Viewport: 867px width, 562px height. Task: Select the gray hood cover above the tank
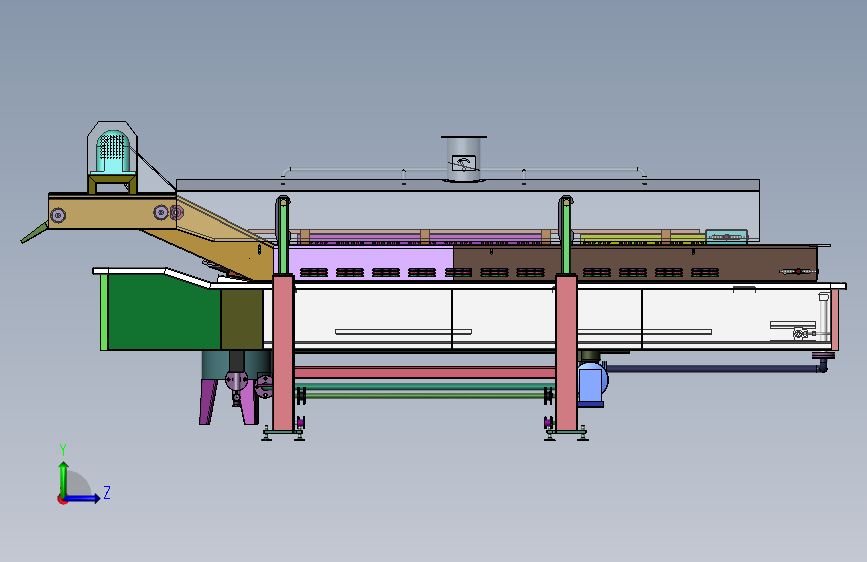coord(468,210)
